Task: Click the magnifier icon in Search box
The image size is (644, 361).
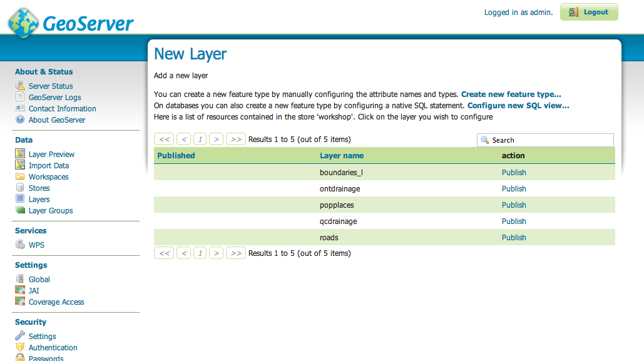Action: pyautogui.click(x=485, y=140)
